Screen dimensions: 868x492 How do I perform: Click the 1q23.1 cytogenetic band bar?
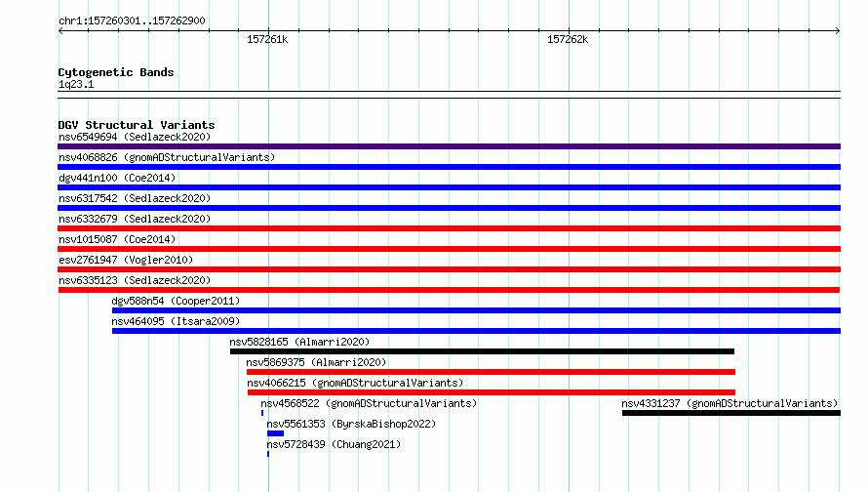click(x=449, y=95)
